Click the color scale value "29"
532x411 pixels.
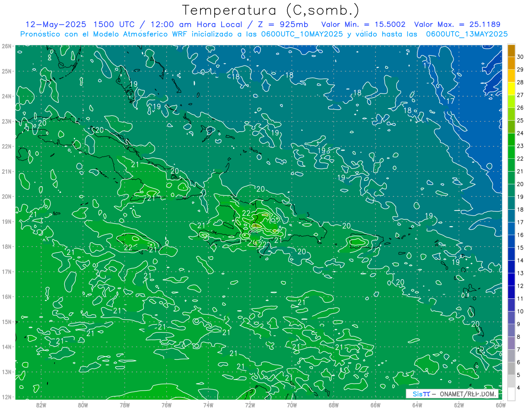click(x=520, y=70)
